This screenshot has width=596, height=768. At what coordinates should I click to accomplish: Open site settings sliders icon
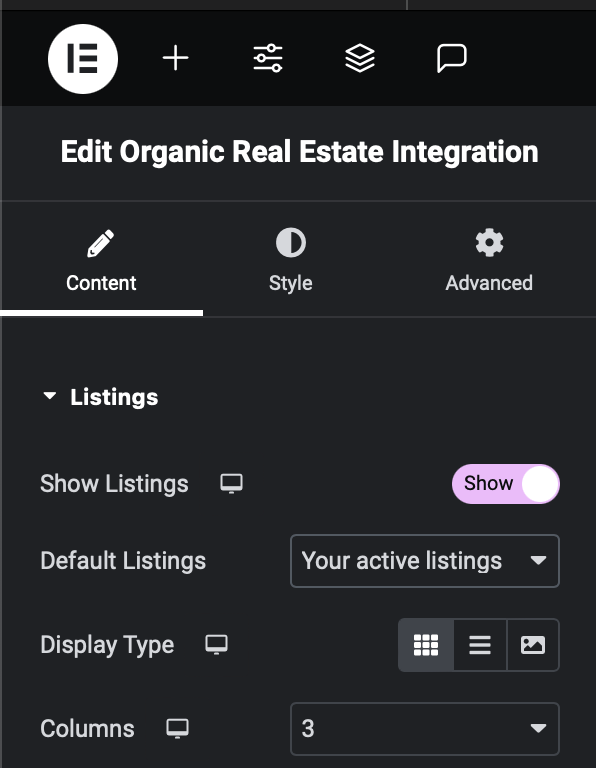(x=268, y=58)
